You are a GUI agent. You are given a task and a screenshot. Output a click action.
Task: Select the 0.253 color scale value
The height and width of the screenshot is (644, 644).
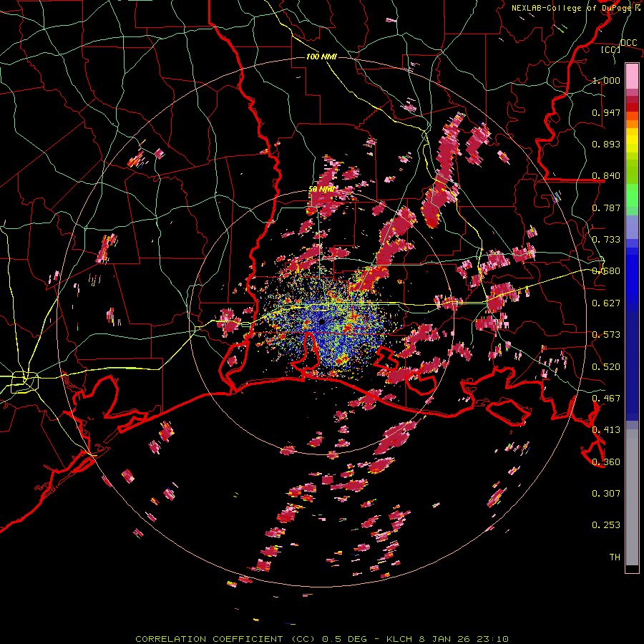[606, 525]
